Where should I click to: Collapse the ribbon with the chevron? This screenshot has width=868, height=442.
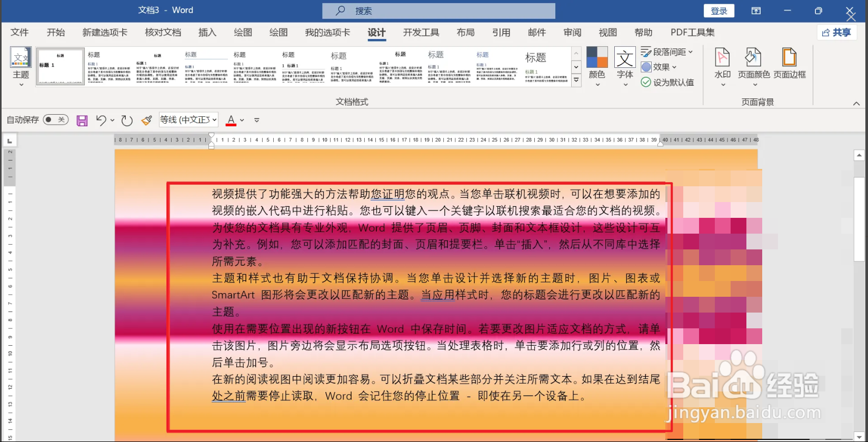tap(856, 104)
